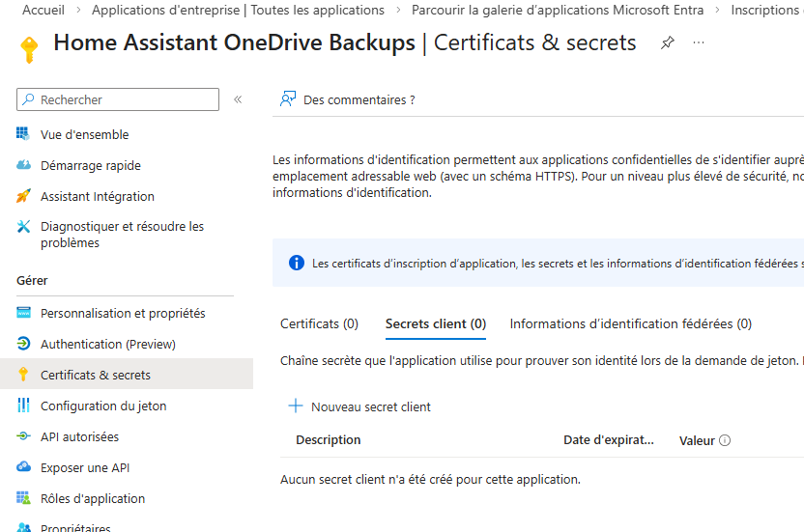804x532 pixels.
Task: Click Nouveau secret client button
Action: point(360,406)
